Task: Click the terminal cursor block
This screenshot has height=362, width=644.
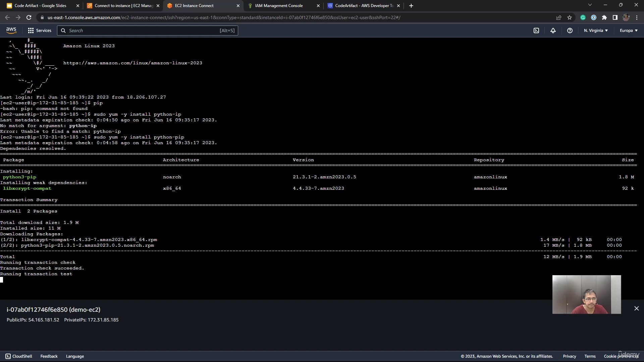Action: click(x=2, y=280)
